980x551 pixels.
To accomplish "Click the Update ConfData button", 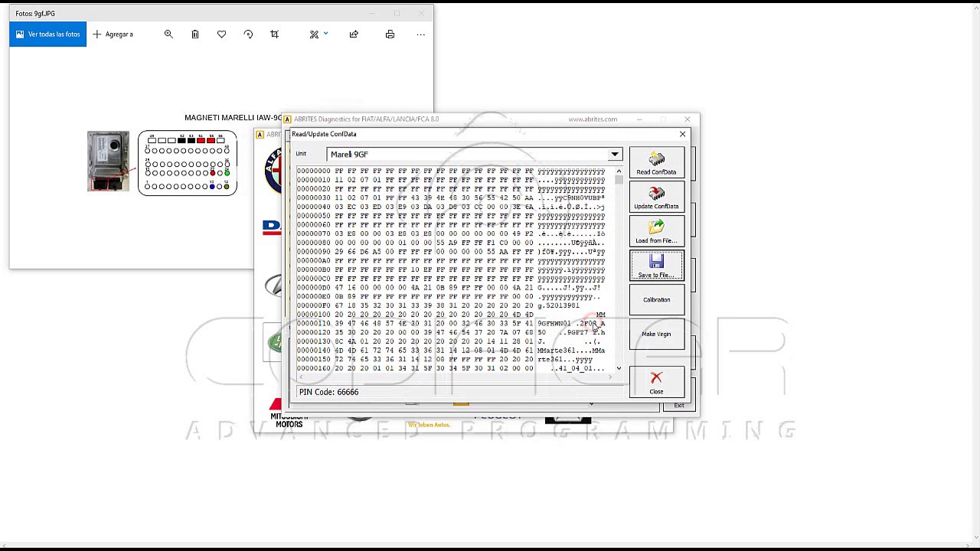I will (656, 197).
